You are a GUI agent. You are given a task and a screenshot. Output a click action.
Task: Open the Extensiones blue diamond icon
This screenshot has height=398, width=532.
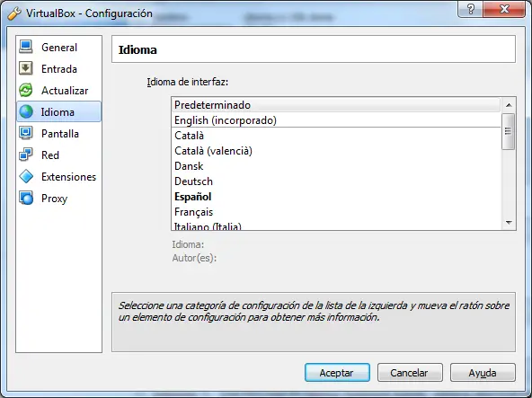26,176
